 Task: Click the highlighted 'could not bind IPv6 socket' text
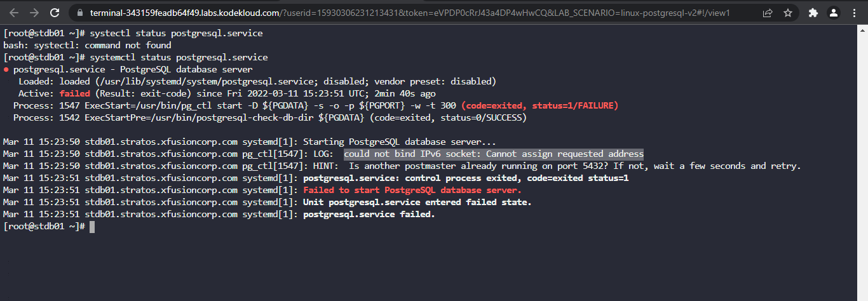pyautogui.click(x=494, y=154)
